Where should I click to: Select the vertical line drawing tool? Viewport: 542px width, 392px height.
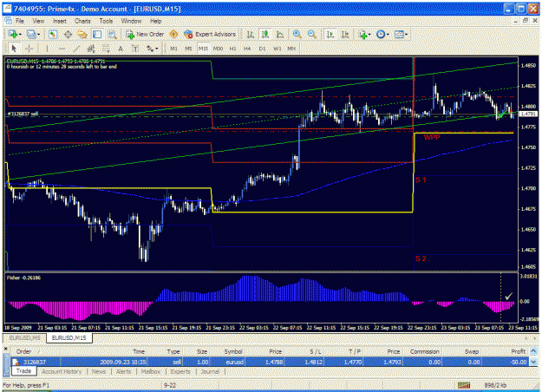[47, 49]
